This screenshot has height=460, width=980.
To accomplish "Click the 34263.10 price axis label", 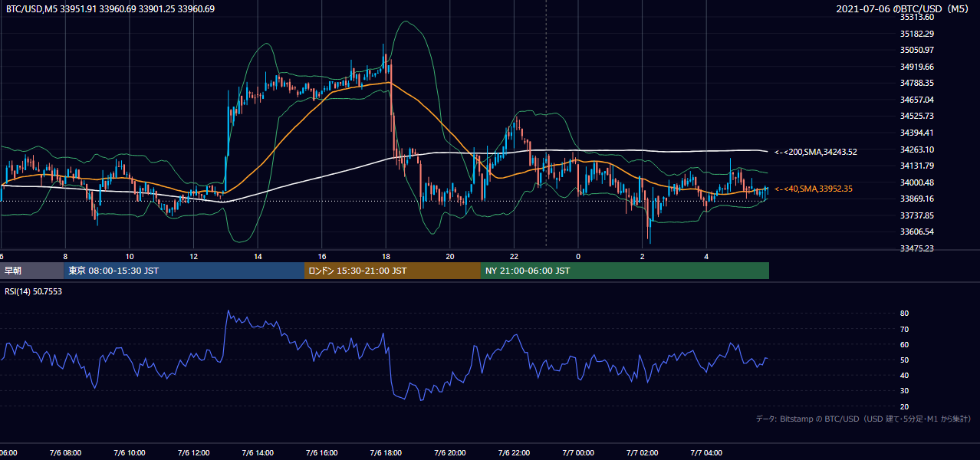I will (x=917, y=149).
